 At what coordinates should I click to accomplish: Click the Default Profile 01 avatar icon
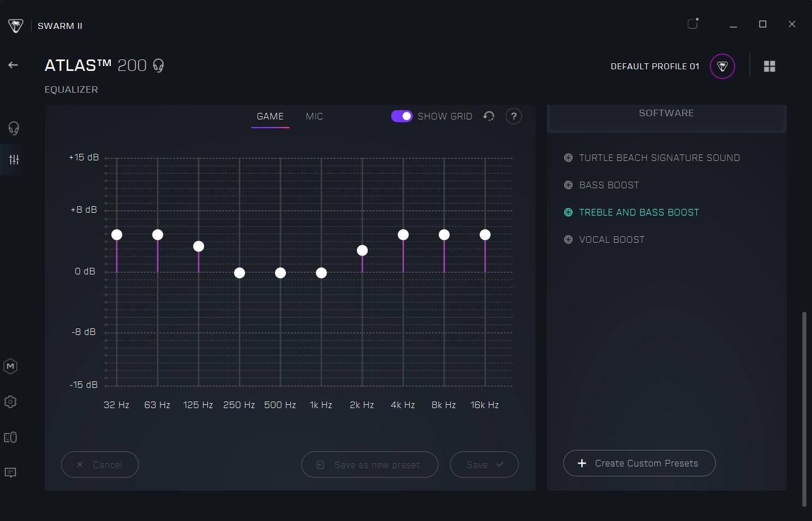pyautogui.click(x=722, y=67)
